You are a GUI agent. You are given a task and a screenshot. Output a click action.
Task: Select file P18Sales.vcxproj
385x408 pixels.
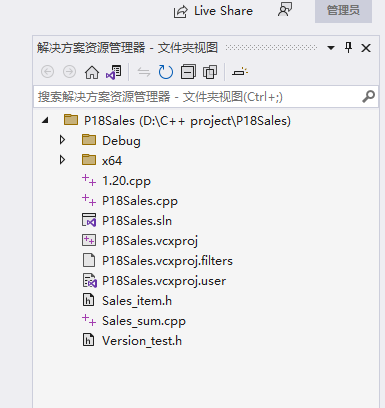click(150, 241)
